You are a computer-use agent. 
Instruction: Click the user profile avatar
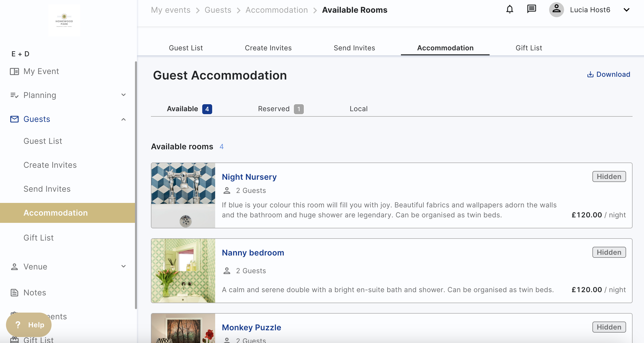click(x=556, y=10)
